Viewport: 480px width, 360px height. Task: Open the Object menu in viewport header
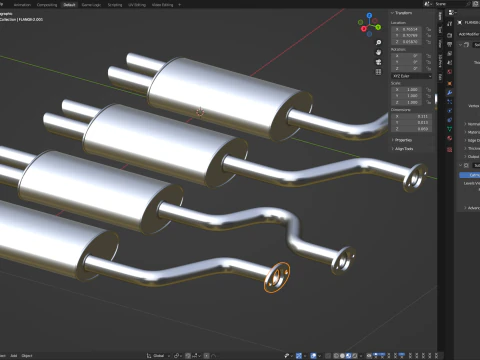tap(27, 356)
